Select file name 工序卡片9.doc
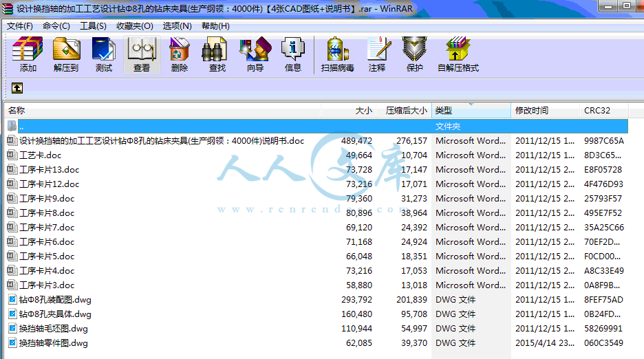Image resolution: width=644 pixels, height=359 pixels. (47, 198)
